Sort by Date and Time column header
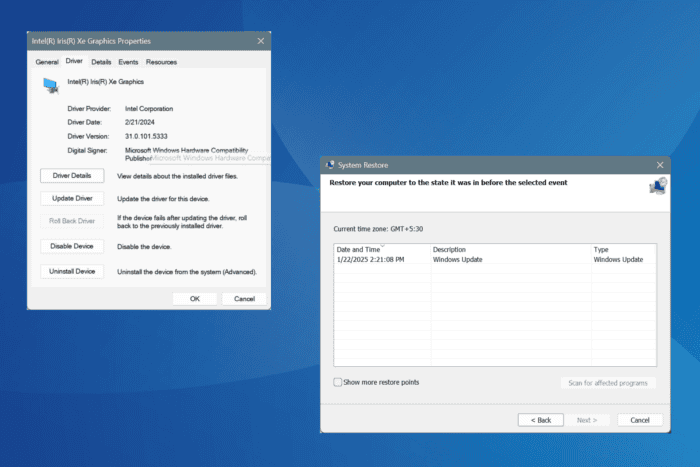 pyautogui.click(x=382, y=250)
